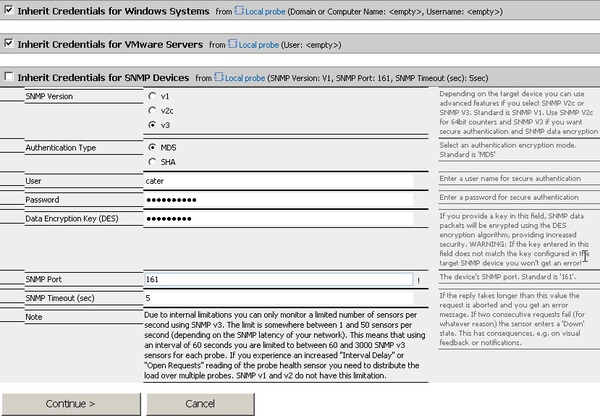Select SNMP version v3 radio button
The width and height of the screenshot is (600, 416).
[x=152, y=125]
